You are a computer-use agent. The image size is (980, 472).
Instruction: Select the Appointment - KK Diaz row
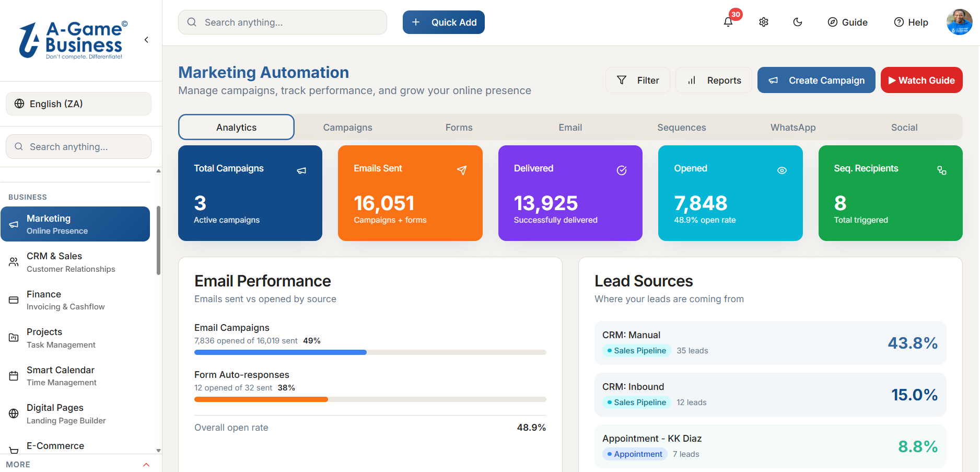771,446
